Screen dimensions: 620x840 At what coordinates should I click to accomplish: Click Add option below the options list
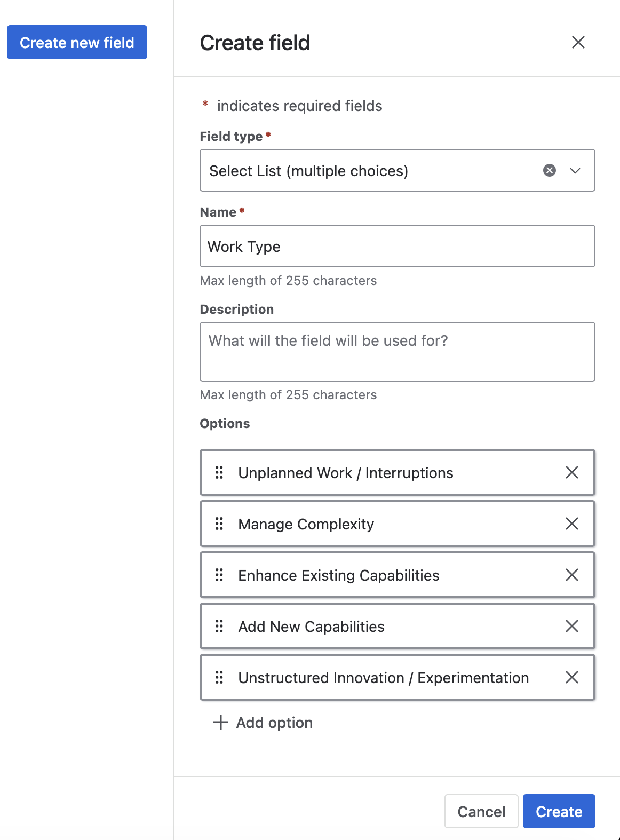tap(274, 722)
